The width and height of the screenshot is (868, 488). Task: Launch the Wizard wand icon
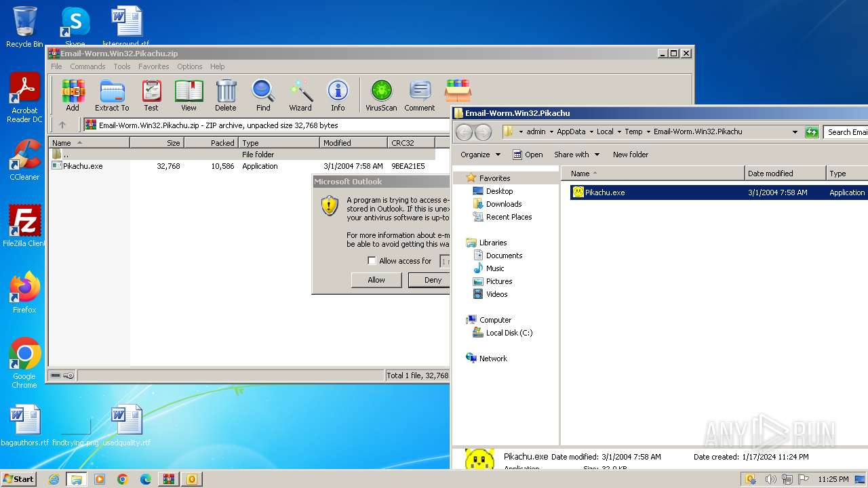[x=300, y=95]
